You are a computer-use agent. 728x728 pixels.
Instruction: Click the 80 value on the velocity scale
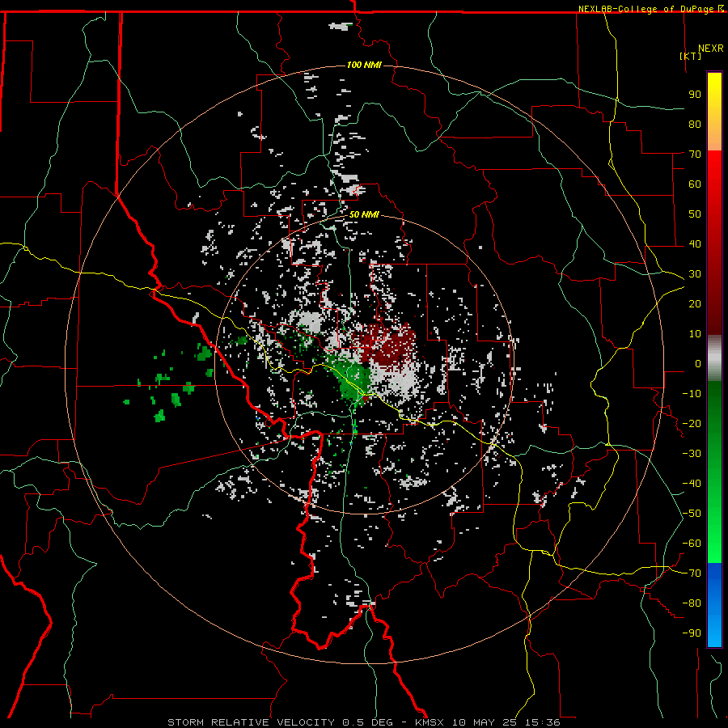click(695, 125)
